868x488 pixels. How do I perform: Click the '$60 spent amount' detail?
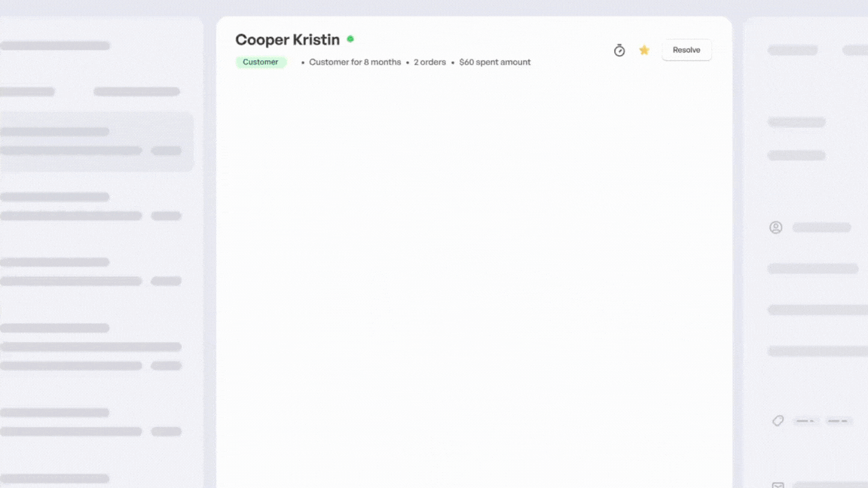[x=494, y=63]
